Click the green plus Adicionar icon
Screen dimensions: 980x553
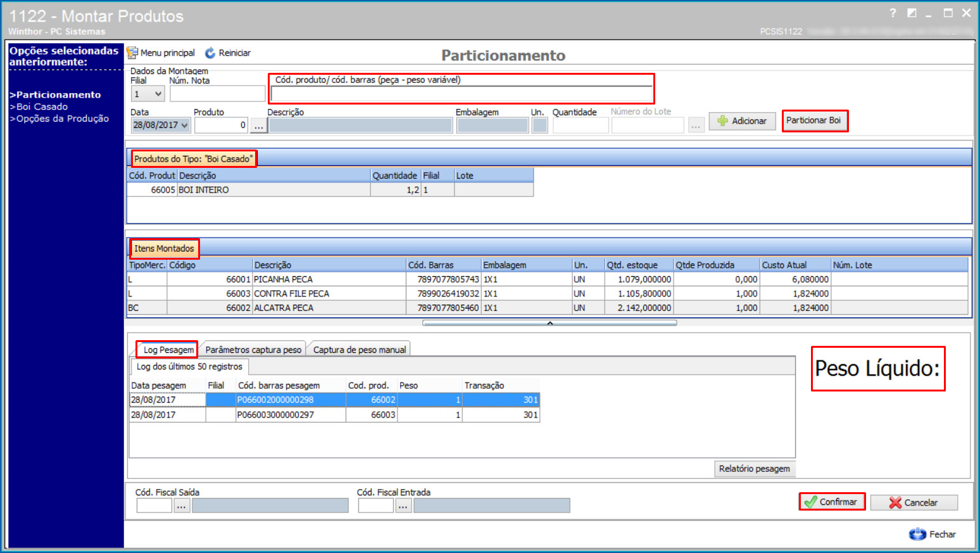pos(722,120)
